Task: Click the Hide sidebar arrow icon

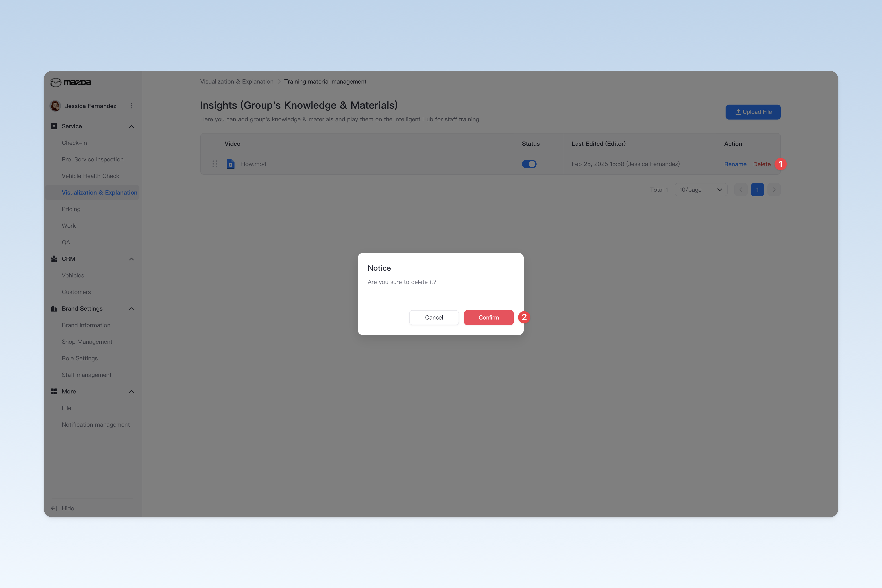Action: click(54, 508)
